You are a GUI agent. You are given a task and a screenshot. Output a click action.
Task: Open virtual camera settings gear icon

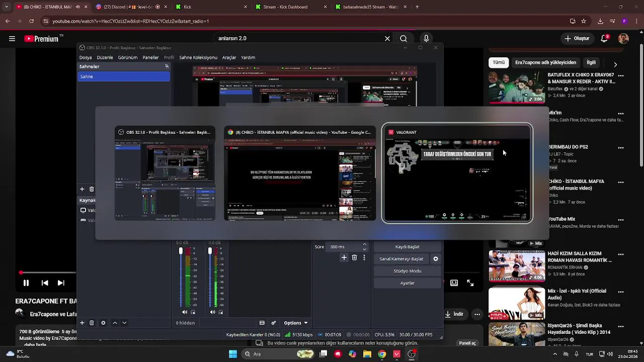[x=436, y=259]
